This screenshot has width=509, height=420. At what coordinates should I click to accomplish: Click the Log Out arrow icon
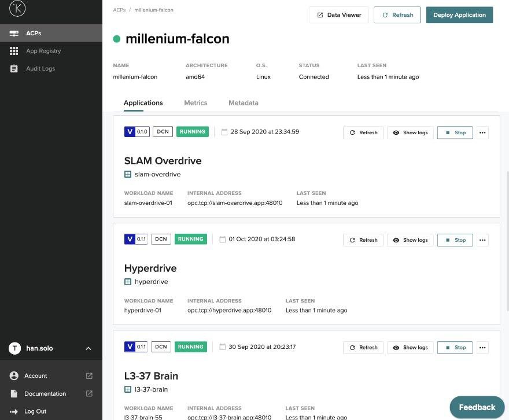(x=14, y=411)
